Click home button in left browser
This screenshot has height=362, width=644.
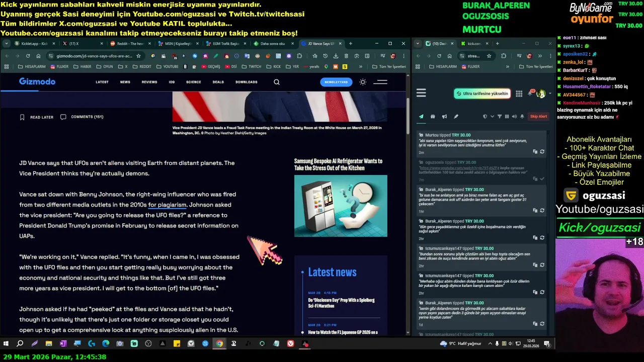click(38, 56)
